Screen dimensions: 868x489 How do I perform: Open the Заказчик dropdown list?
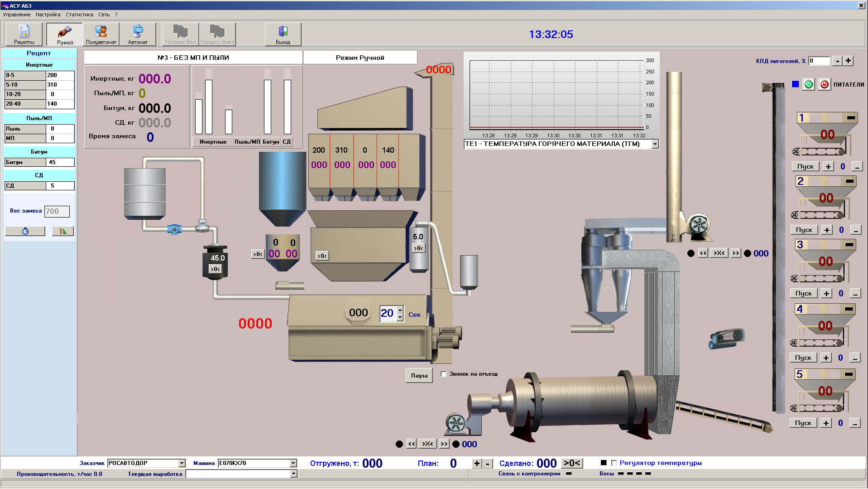pyautogui.click(x=182, y=463)
